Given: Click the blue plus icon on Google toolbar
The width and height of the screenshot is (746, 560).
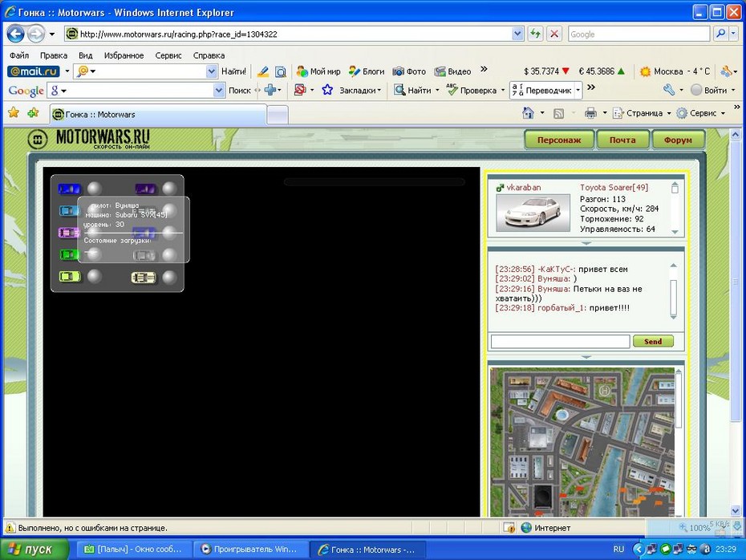Looking at the screenshot, I should [270, 90].
